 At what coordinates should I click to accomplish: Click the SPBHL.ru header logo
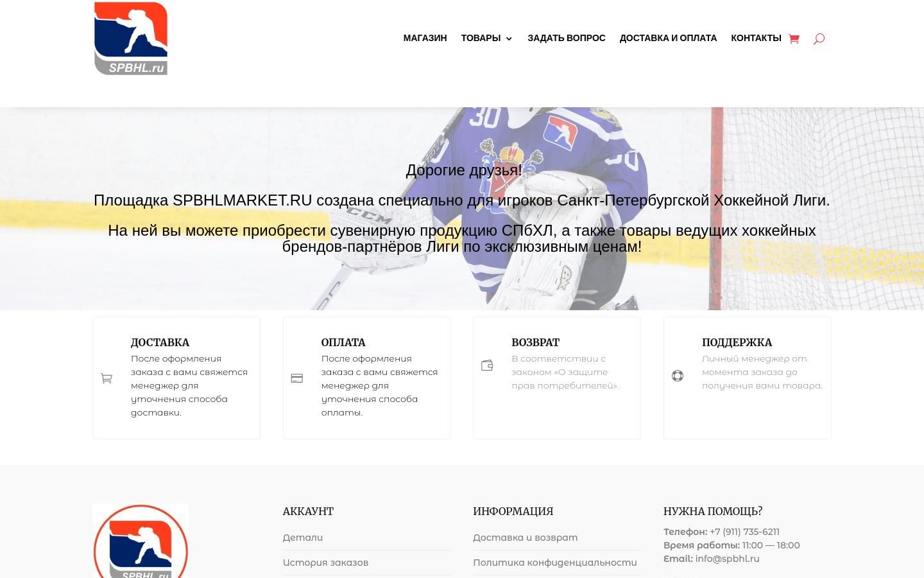click(131, 39)
